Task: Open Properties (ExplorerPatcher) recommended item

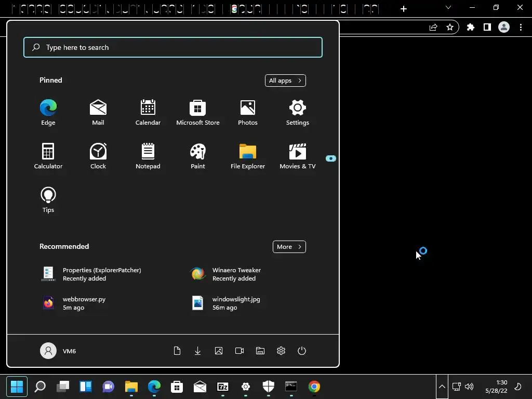Action: tap(91, 274)
